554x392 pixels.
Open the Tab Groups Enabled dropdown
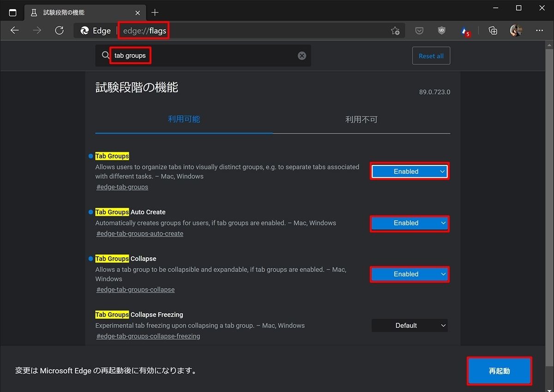[409, 172]
